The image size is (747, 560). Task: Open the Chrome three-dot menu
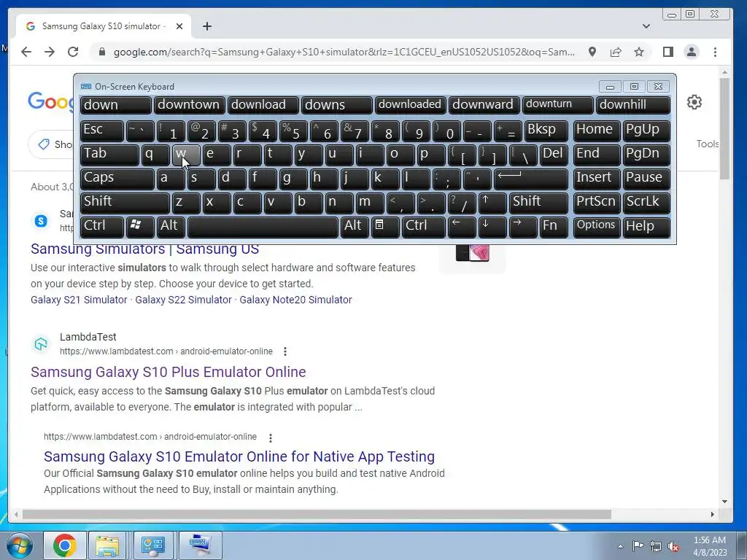click(x=715, y=52)
